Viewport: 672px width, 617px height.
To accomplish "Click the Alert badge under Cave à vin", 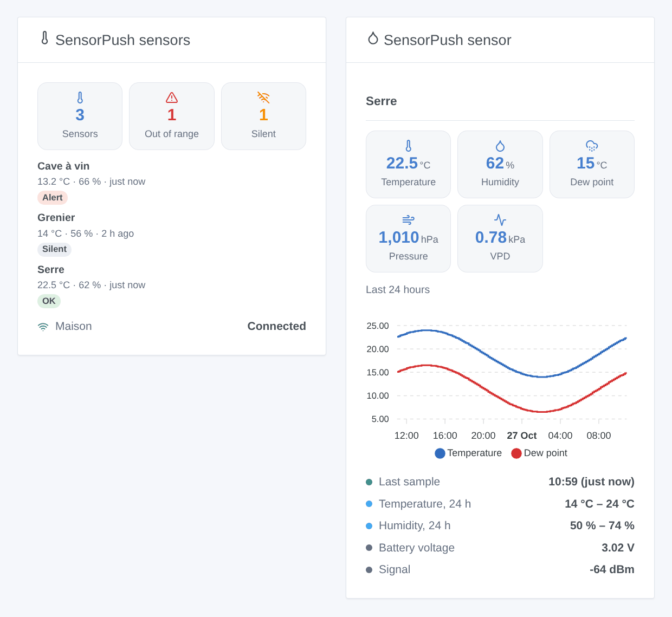I will (53, 198).
